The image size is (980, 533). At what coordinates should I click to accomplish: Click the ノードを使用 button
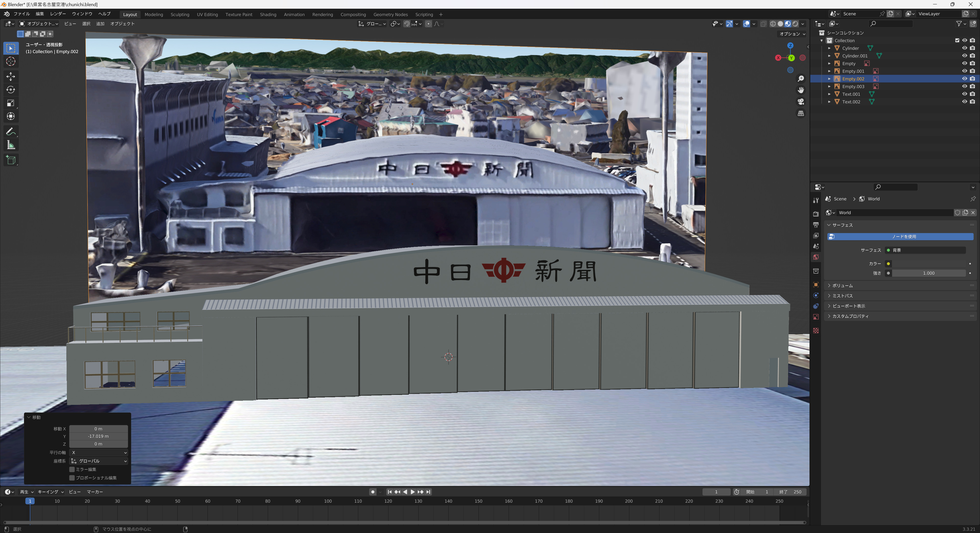tap(900, 237)
